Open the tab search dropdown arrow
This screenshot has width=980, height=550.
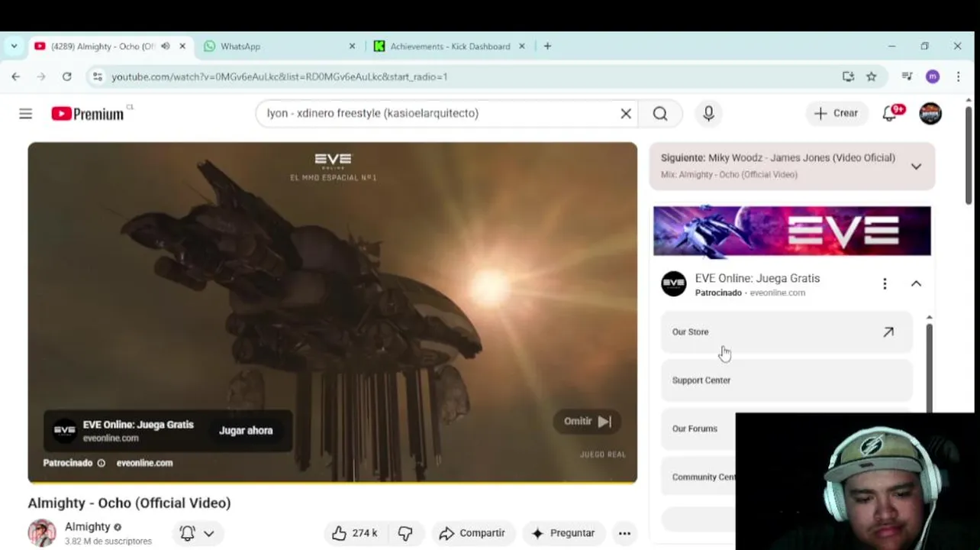coord(14,46)
